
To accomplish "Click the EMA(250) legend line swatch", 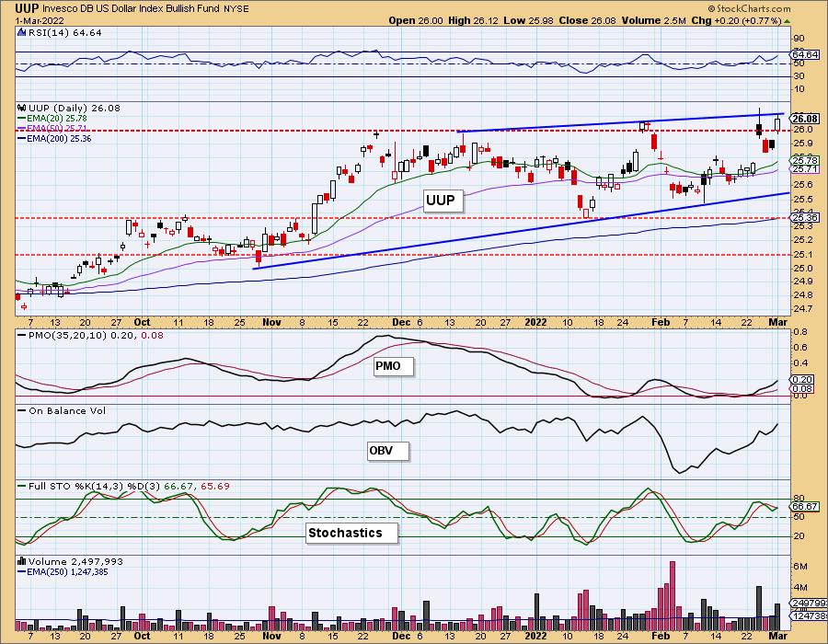I will 22,572.
